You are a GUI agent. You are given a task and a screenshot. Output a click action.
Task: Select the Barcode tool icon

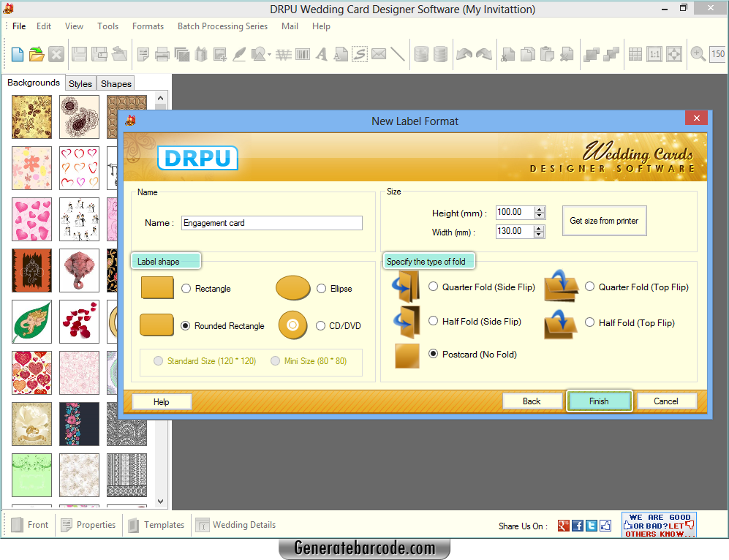tap(303, 54)
